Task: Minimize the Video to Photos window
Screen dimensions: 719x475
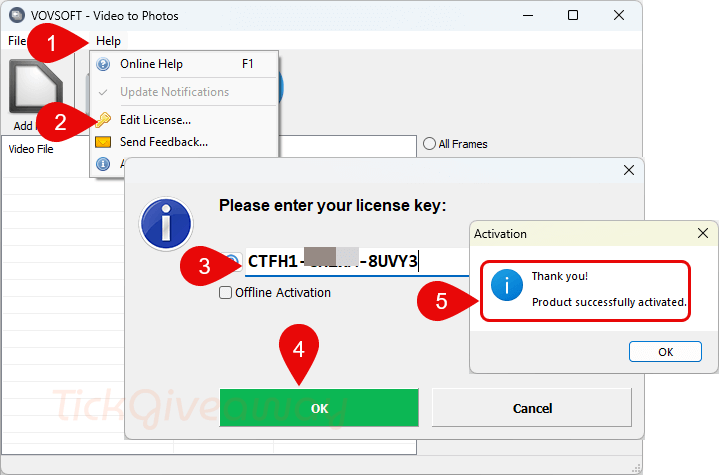Action: tap(528, 15)
